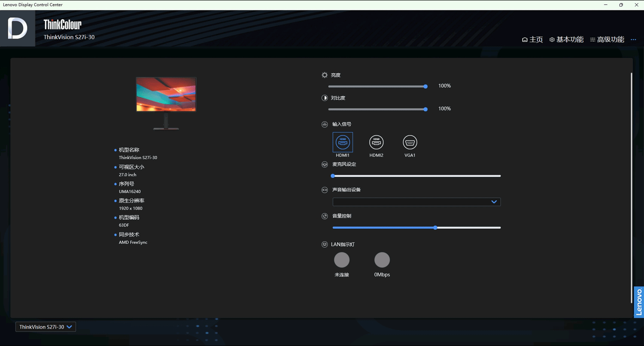This screenshot has height=346, width=644.
Task: Click the 序列号 label
Action: [x=127, y=184]
